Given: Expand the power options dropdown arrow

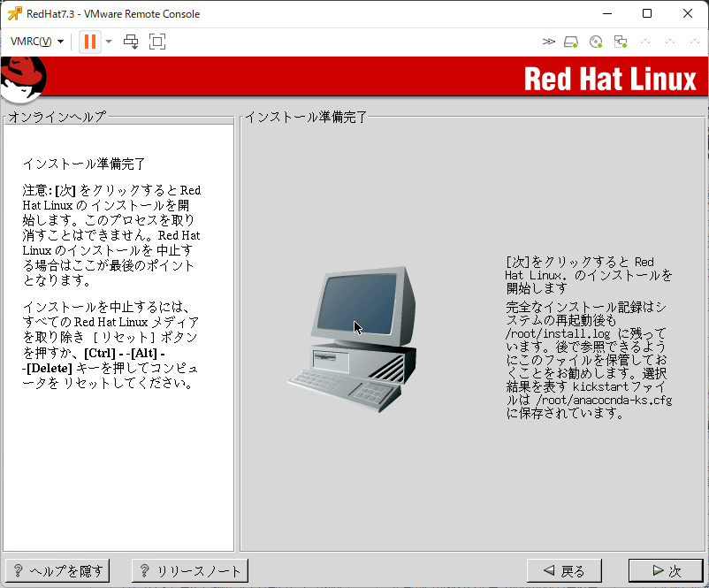Looking at the screenshot, I should 109,42.
